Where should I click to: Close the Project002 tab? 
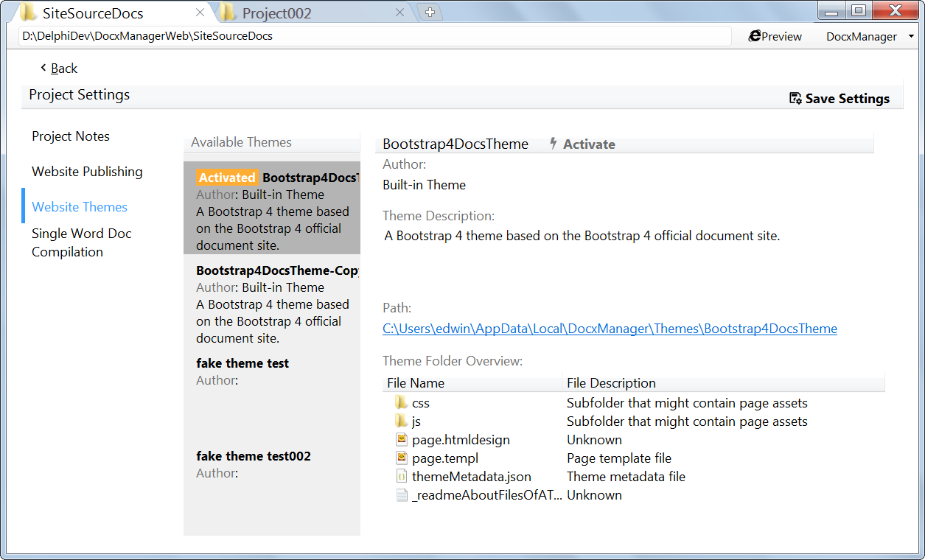400,13
